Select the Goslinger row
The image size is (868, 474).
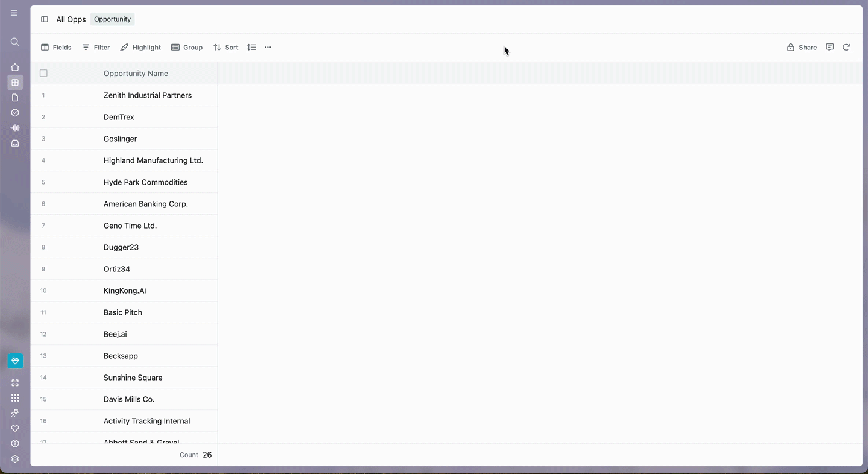[124, 139]
